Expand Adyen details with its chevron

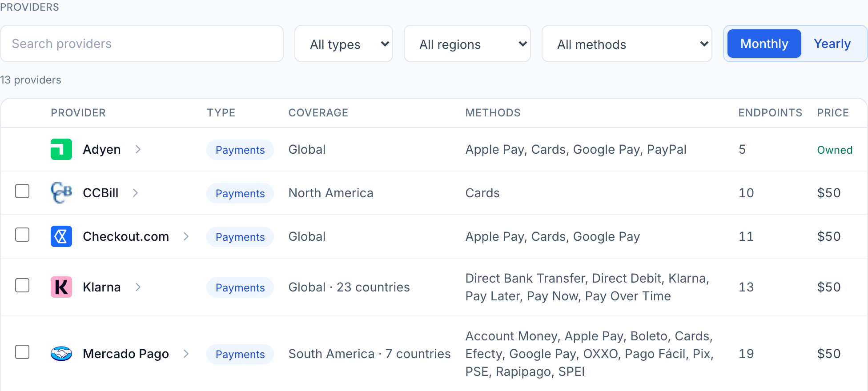pos(138,149)
